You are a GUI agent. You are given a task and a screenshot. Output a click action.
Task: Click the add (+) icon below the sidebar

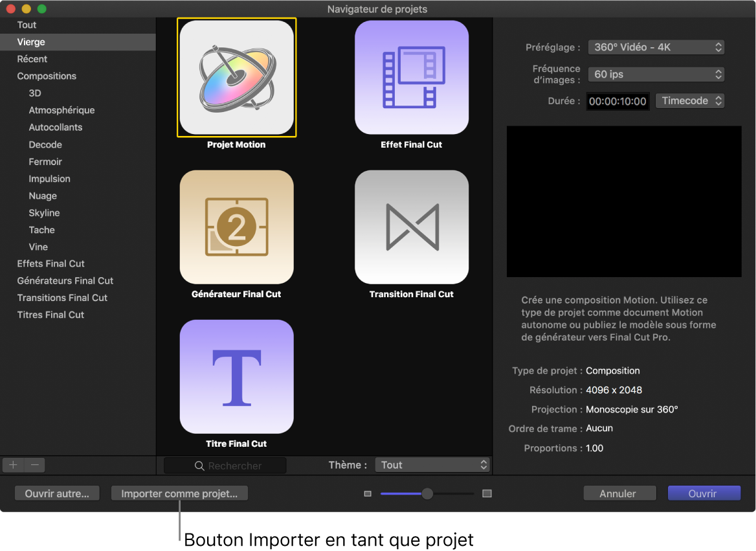coord(12,464)
